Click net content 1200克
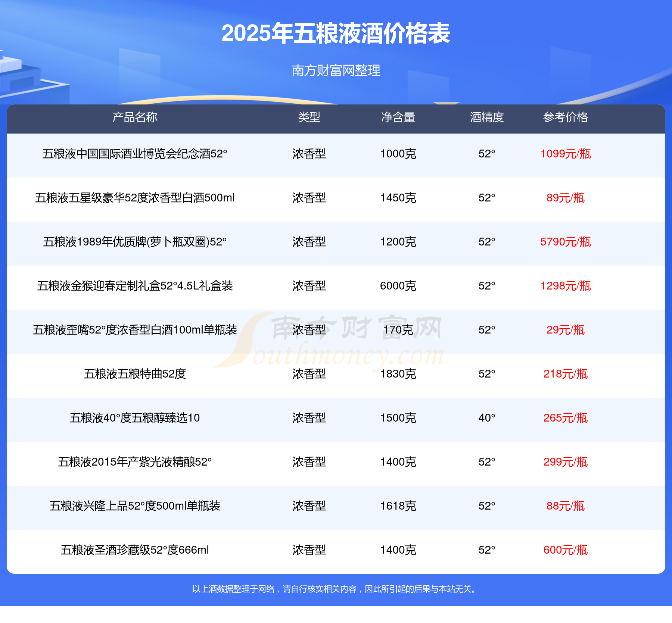 tap(398, 242)
